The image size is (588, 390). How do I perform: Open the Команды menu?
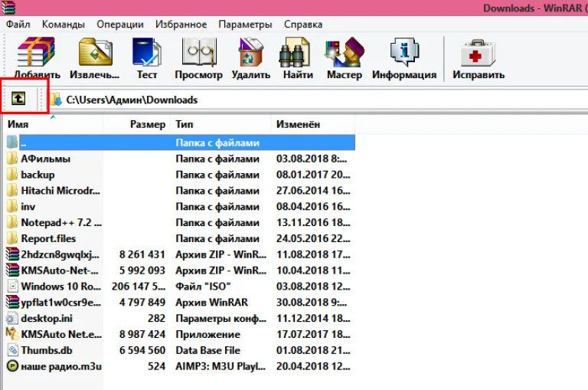pyautogui.click(x=64, y=25)
